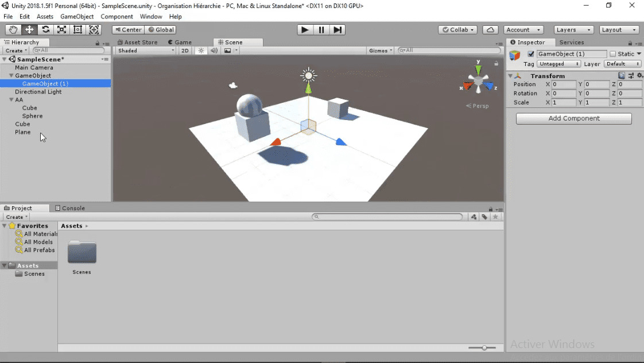The width and height of the screenshot is (644, 363).
Task: Enable the Static checkbox for GameObject (1)
Action: tap(612, 53)
